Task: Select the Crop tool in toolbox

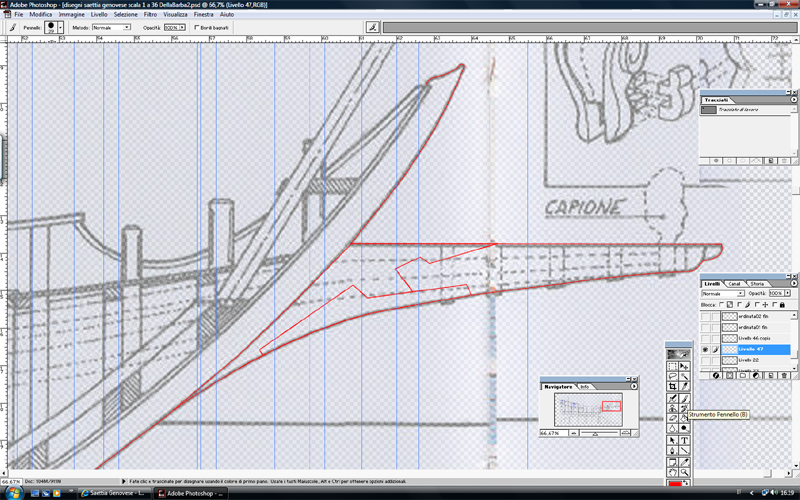Action: (672, 385)
